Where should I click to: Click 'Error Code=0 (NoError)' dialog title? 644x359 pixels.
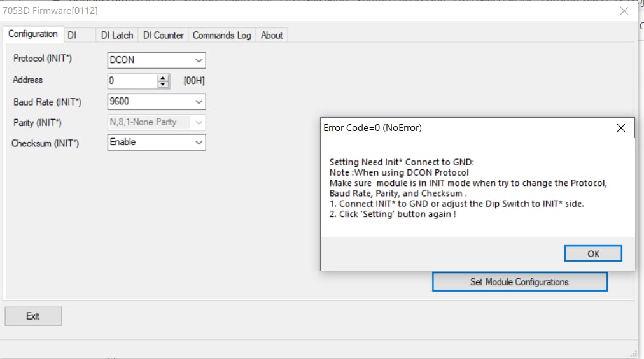point(372,128)
